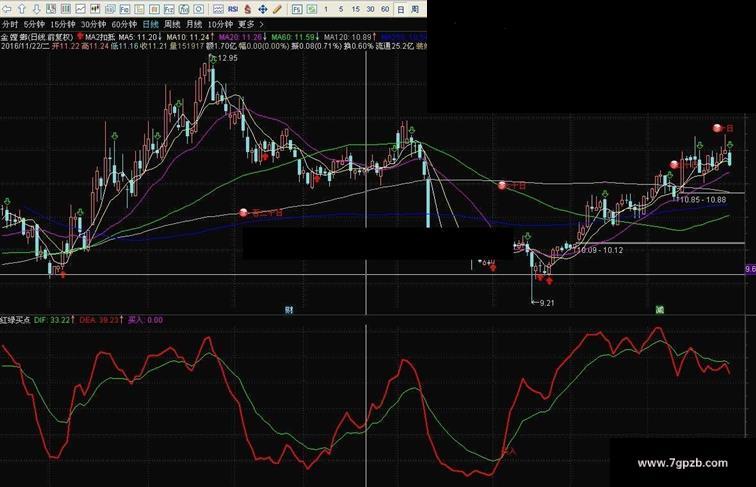Click the chevron arrow after 更多
Screen dimensions: 756x487
point(261,25)
